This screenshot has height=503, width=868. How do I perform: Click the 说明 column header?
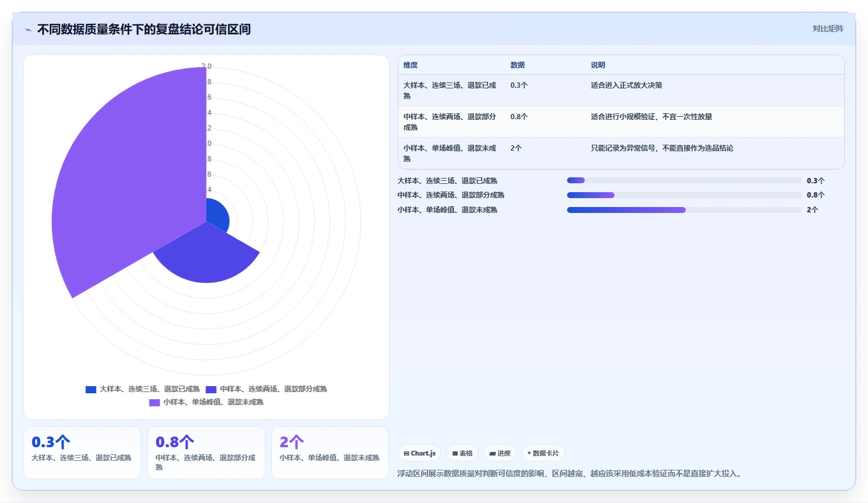point(598,65)
